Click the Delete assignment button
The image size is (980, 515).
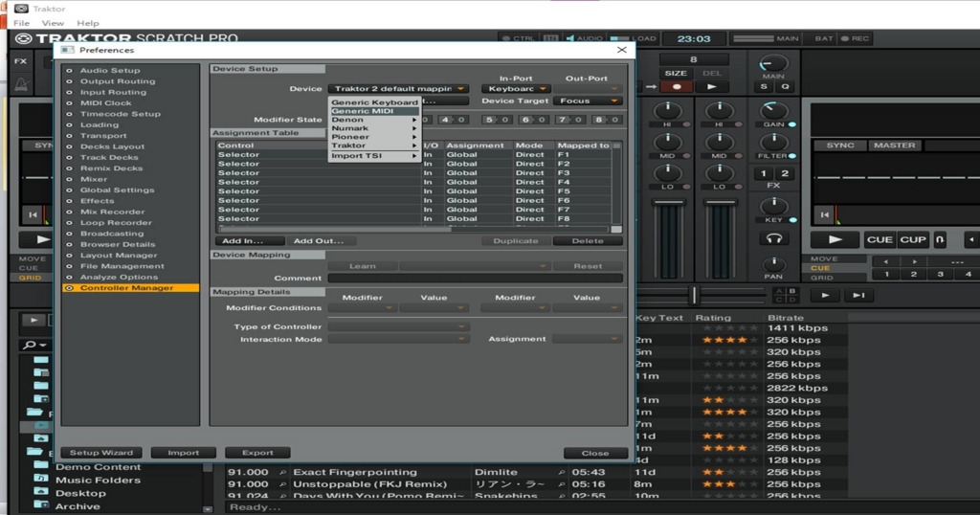(x=588, y=240)
